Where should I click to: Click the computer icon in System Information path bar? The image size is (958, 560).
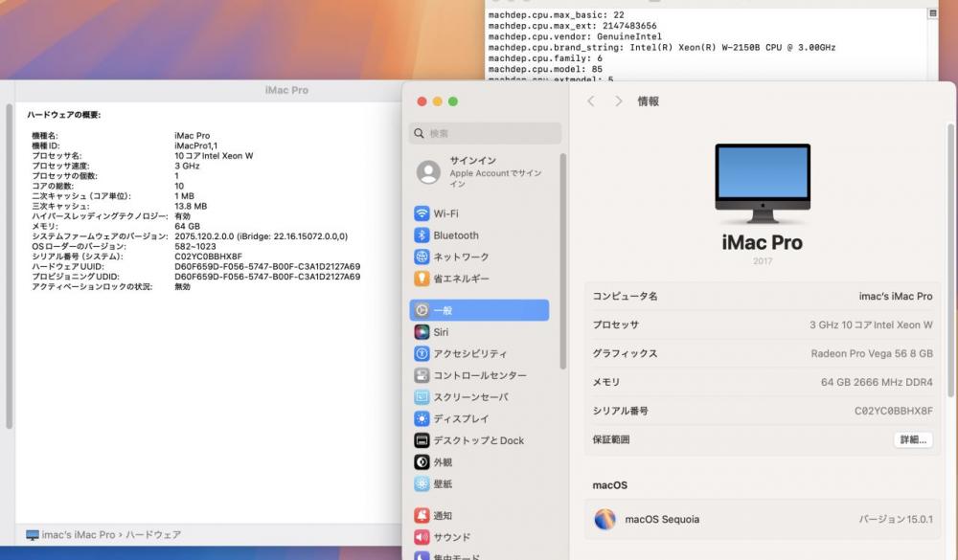(x=33, y=535)
